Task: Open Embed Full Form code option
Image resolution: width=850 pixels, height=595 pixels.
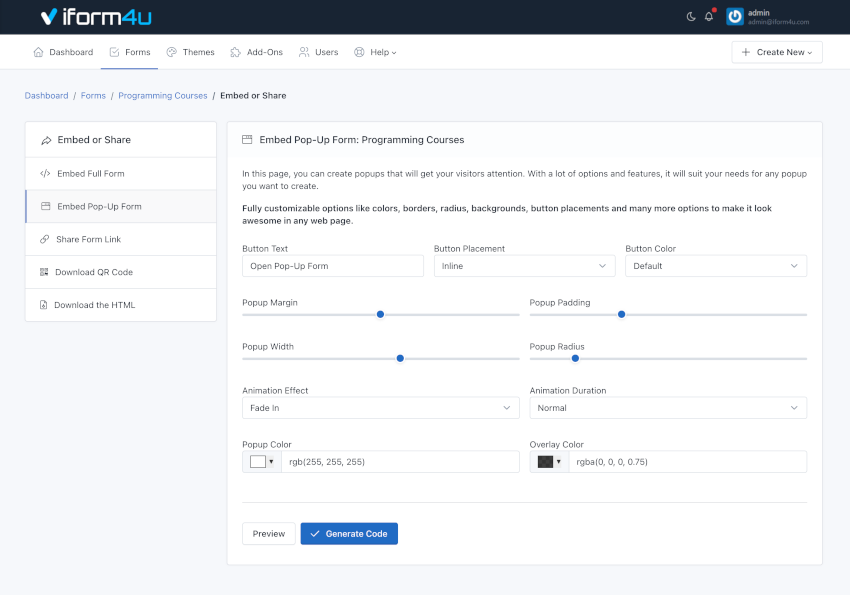Action: point(90,174)
